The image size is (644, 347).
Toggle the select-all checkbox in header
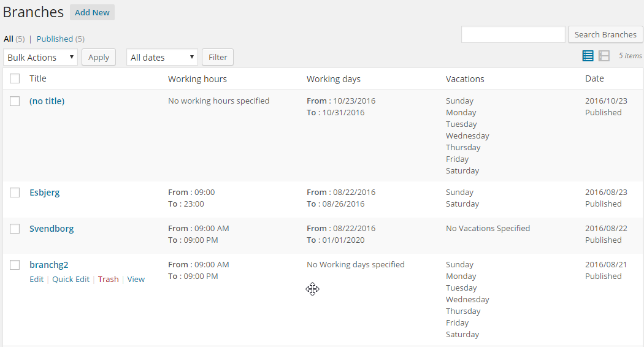(x=15, y=78)
